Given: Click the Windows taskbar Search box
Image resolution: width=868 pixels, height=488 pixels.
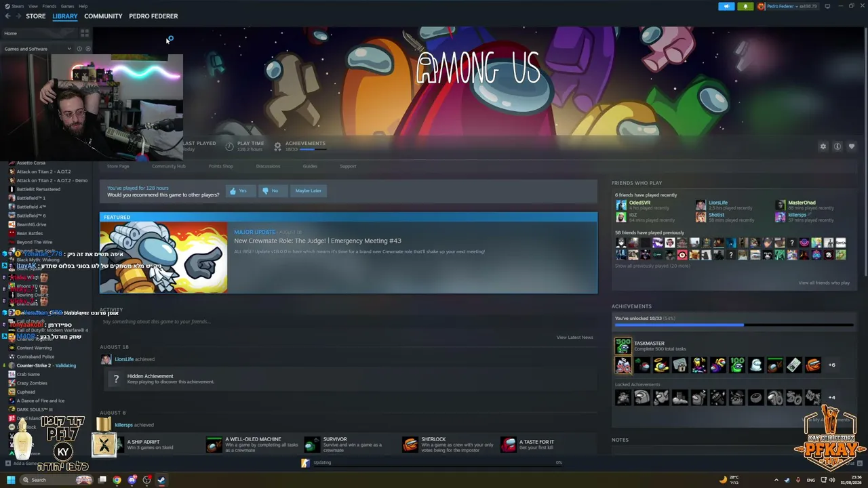Looking at the screenshot, I should [x=57, y=480].
